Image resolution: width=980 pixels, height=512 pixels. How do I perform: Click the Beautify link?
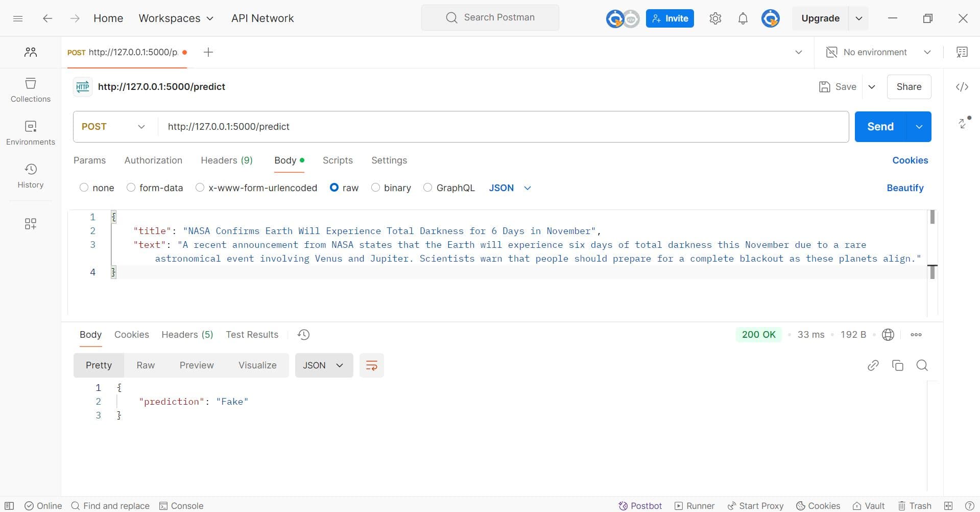pos(905,188)
